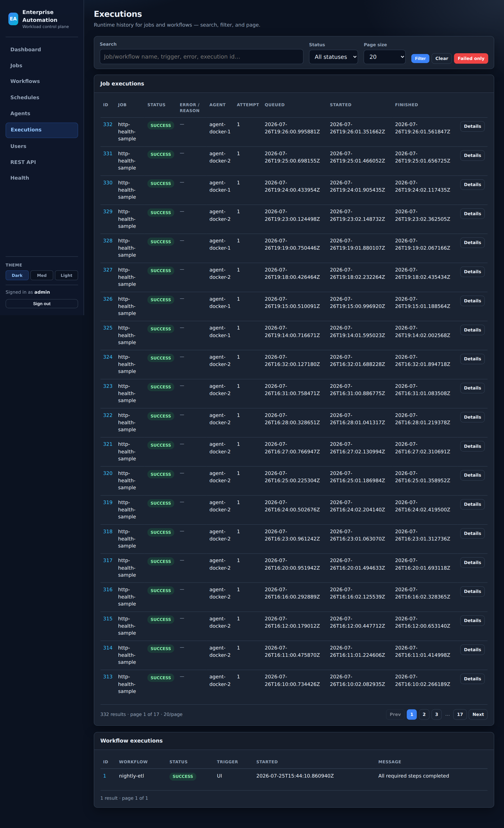Click nightly-etl workflow name
The image size is (504, 828).
click(x=131, y=776)
